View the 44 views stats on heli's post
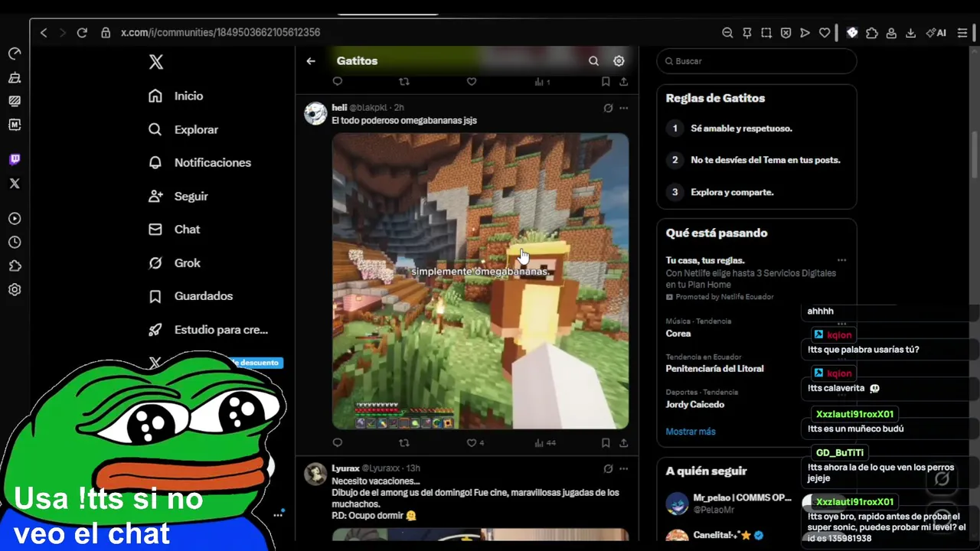The width and height of the screenshot is (980, 551). tap(545, 442)
